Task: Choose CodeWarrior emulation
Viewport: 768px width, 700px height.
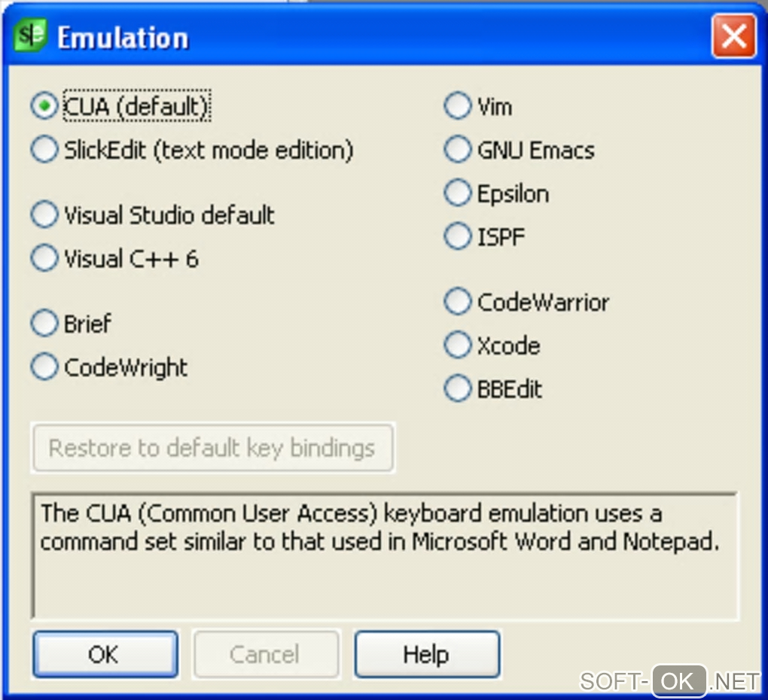Action: click(458, 303)
